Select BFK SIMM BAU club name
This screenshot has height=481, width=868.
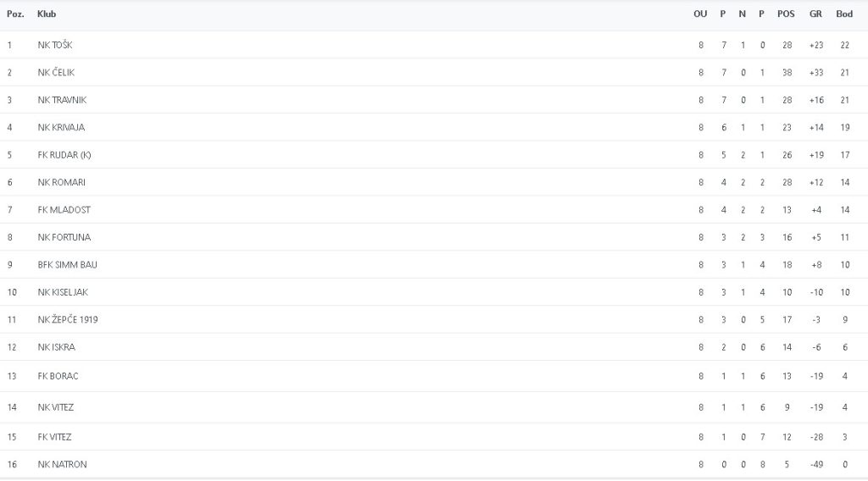click(67, 264)
